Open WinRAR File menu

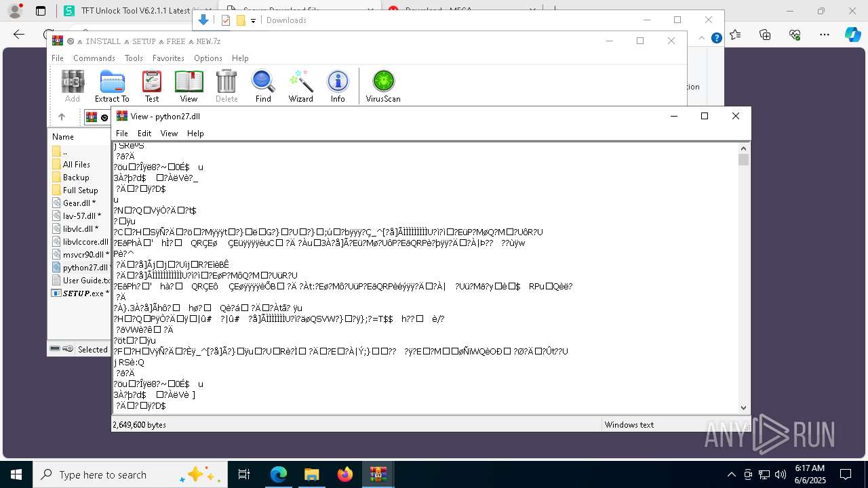click(58, 58)
